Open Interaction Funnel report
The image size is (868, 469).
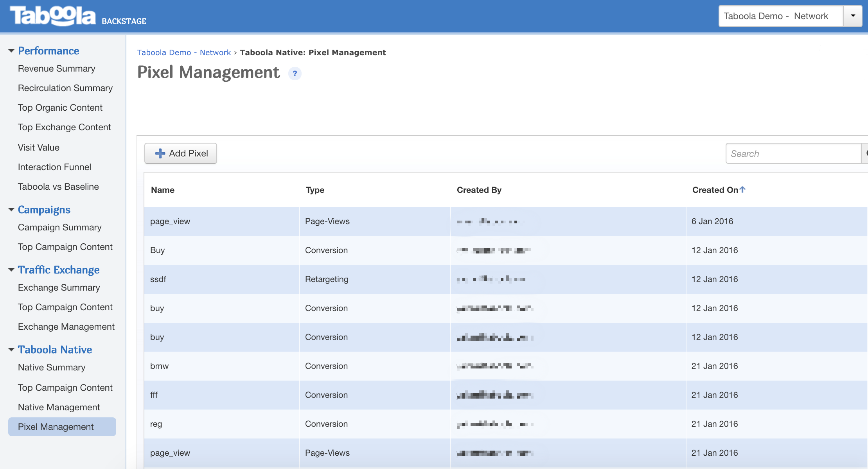coord(54,167)
